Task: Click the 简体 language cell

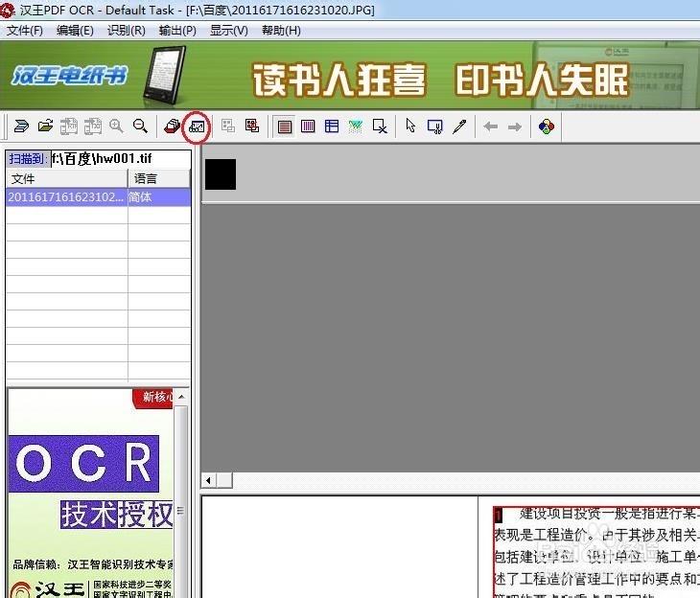Action: [x=159, y=196]
